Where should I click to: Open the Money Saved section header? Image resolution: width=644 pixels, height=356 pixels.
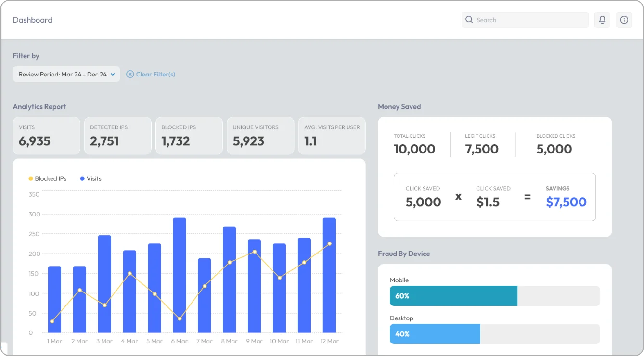[399, 106]
